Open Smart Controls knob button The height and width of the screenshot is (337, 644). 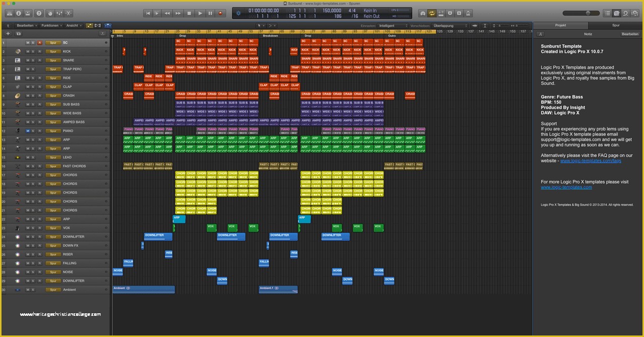pos(51,13)
